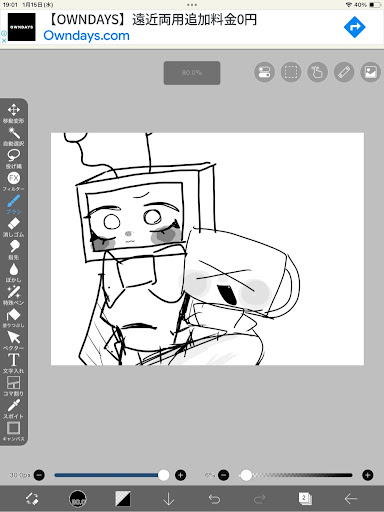
Task: Open the black and white color swatch
Action: coord(123,499)
